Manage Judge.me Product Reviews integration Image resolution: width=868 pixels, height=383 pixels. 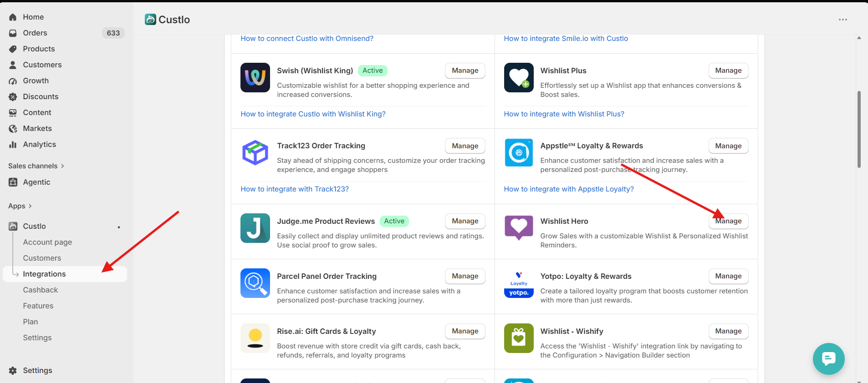point(465,221)
